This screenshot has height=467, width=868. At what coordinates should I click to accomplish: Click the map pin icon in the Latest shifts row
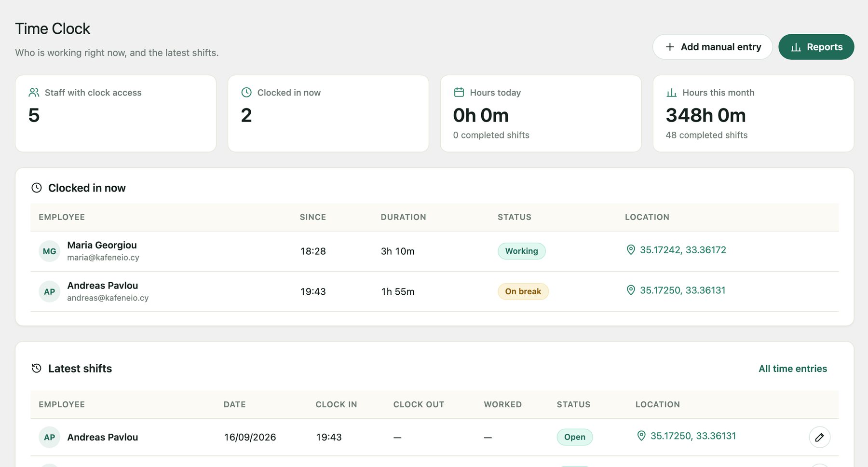[641, 436]
